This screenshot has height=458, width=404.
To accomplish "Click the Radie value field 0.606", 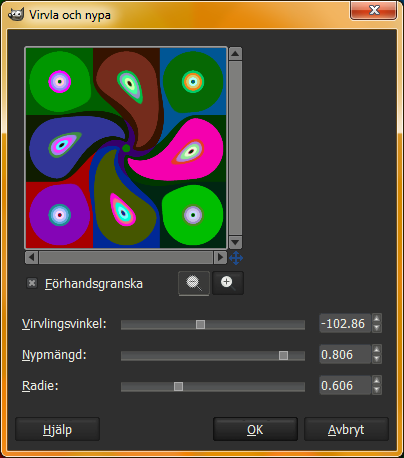I will tap(345, 385).
